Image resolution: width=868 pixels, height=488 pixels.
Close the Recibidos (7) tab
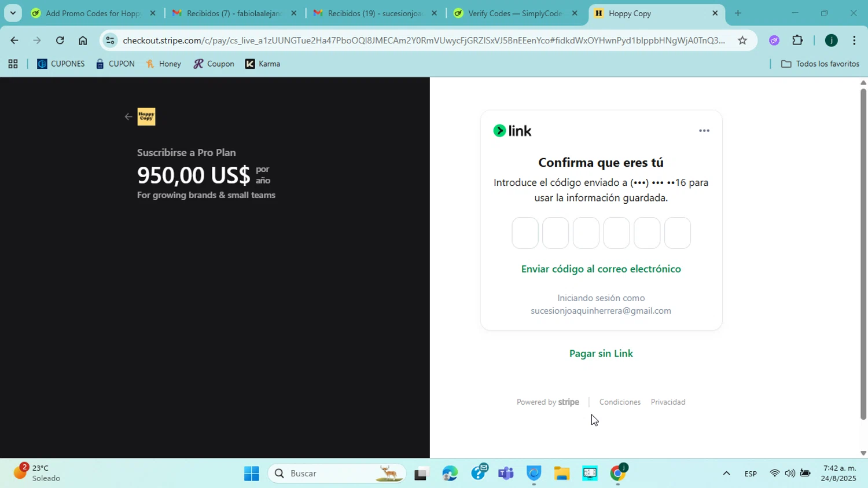(293, 13)
